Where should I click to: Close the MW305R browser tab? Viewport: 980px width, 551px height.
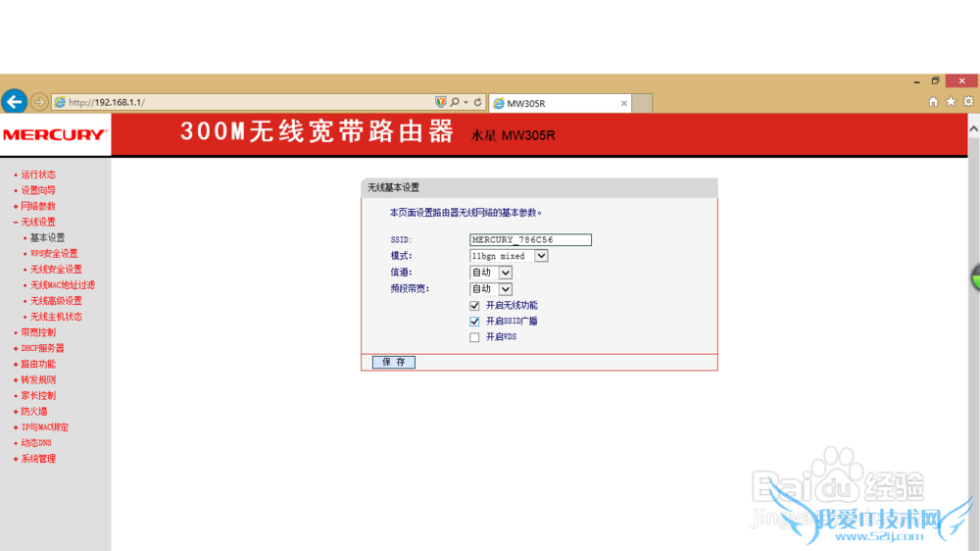pyautogui.click(x=623, y=103)
